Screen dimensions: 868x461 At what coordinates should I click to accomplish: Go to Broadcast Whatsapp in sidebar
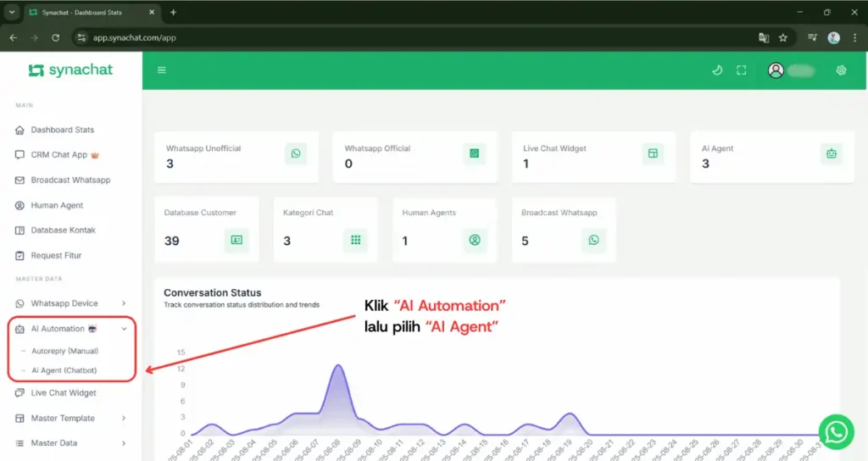[70, 180]
